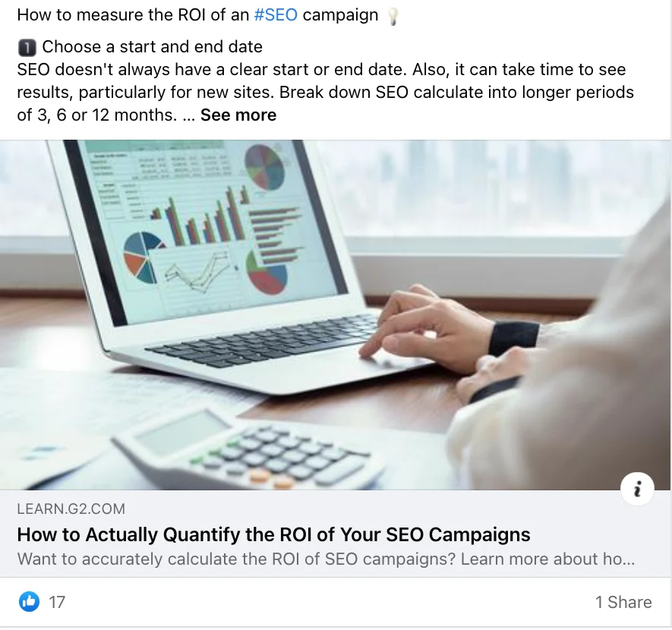
Task: Click the number 1 keycap emoji
Action: pos(27,48)
